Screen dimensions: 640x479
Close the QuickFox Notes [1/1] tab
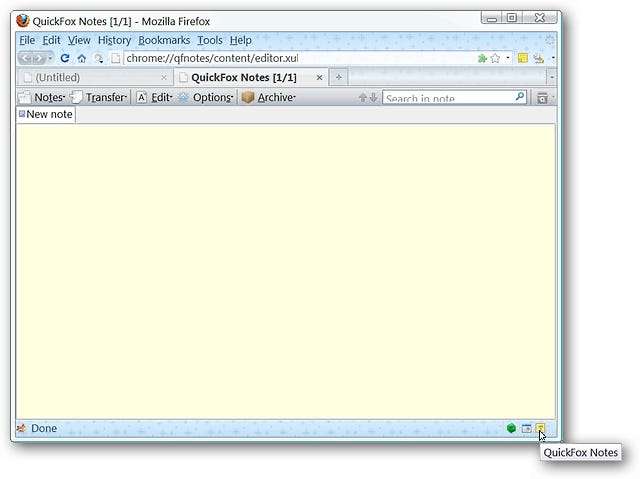click(320, 77)
